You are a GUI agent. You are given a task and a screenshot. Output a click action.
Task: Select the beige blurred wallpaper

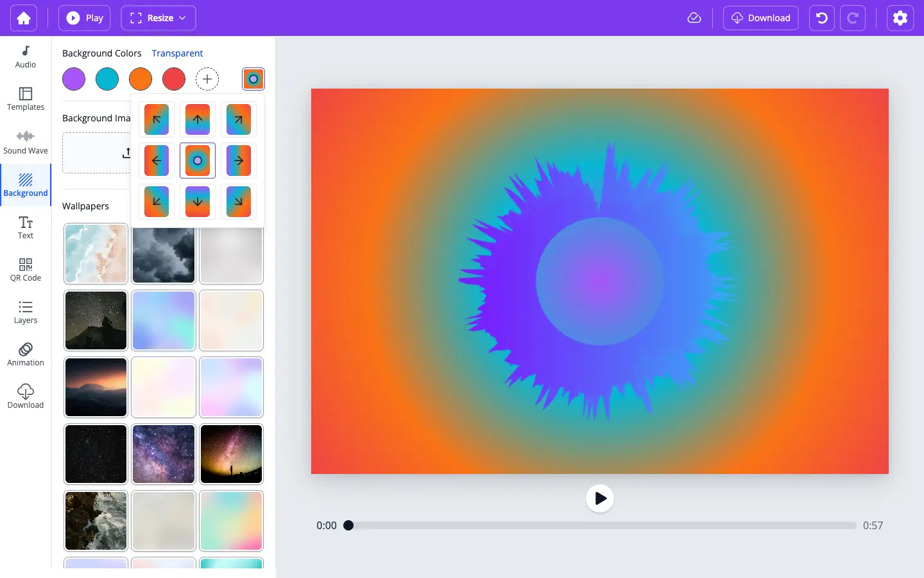tap(164, 521)
